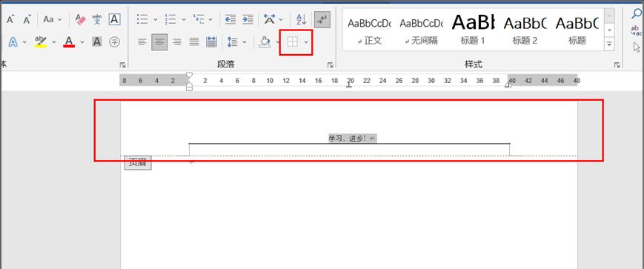Open the Font dialog launcher
Image resolution: width=644 pixels, height=269 pixels.
pos(122,65)
